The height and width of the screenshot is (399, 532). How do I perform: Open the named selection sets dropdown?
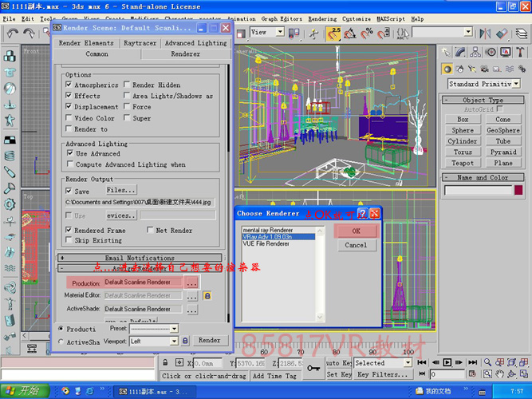pos(468,32)
